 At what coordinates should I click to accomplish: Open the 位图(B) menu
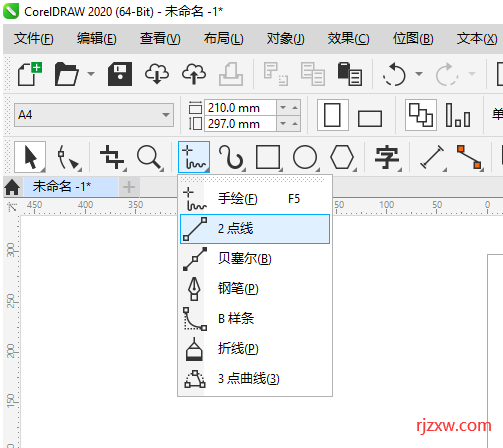point(413,39)
